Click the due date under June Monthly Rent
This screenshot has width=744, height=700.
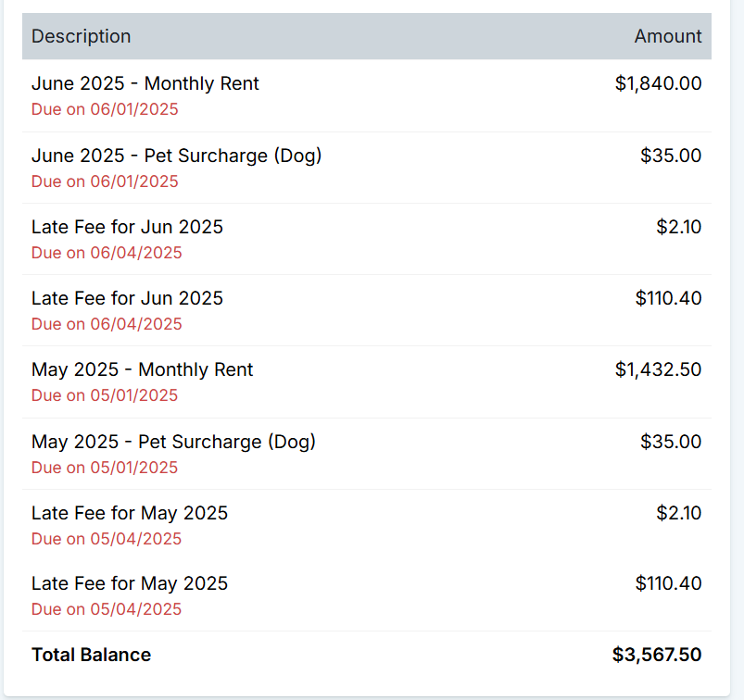pos(105,109)
